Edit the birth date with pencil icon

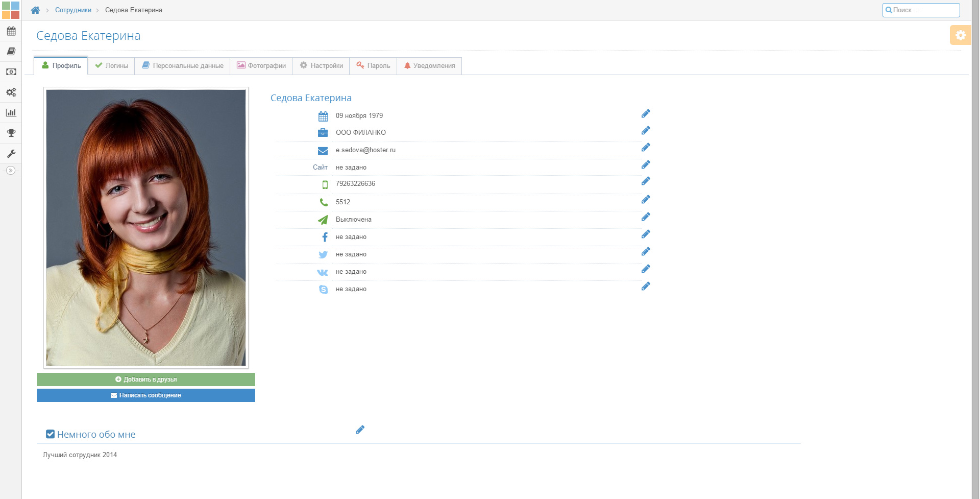coord(646,114)
